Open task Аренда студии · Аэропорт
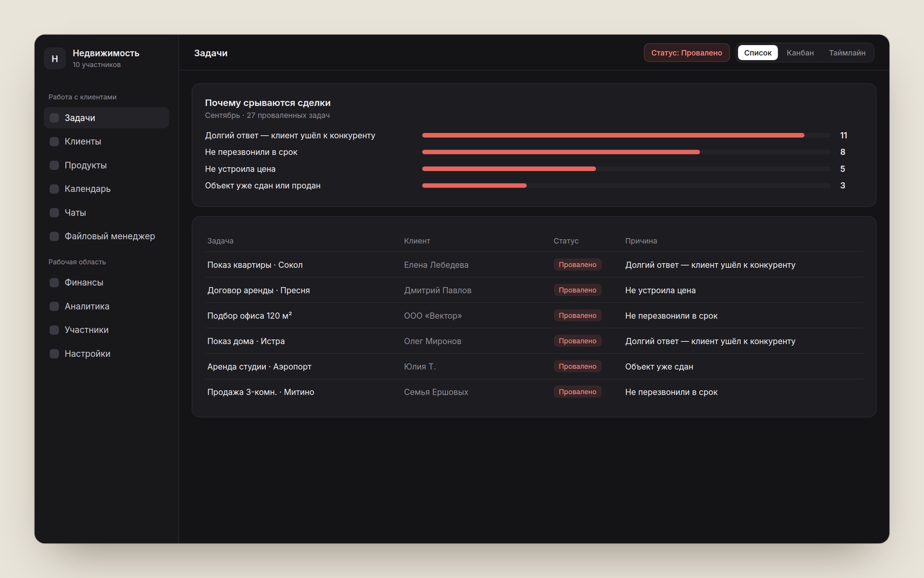Image resolution: width=924 pixels, height=578 pixels. point(259,366)
